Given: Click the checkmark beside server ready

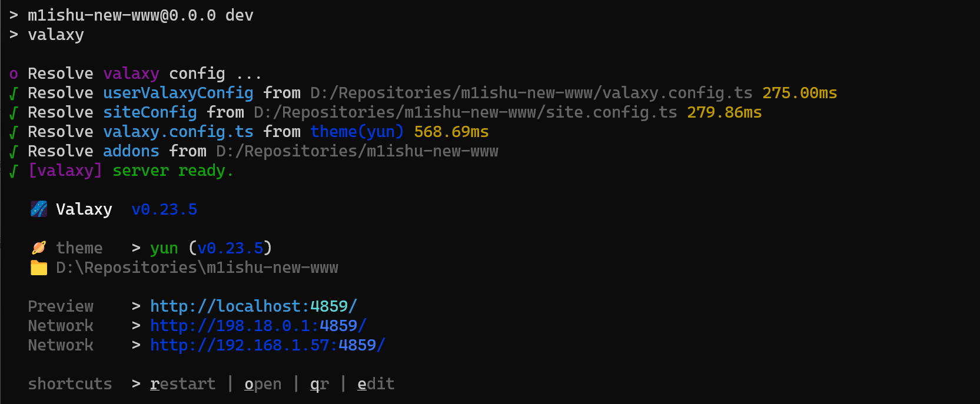Looking at the screenshot, I should [x=14, y=171].
